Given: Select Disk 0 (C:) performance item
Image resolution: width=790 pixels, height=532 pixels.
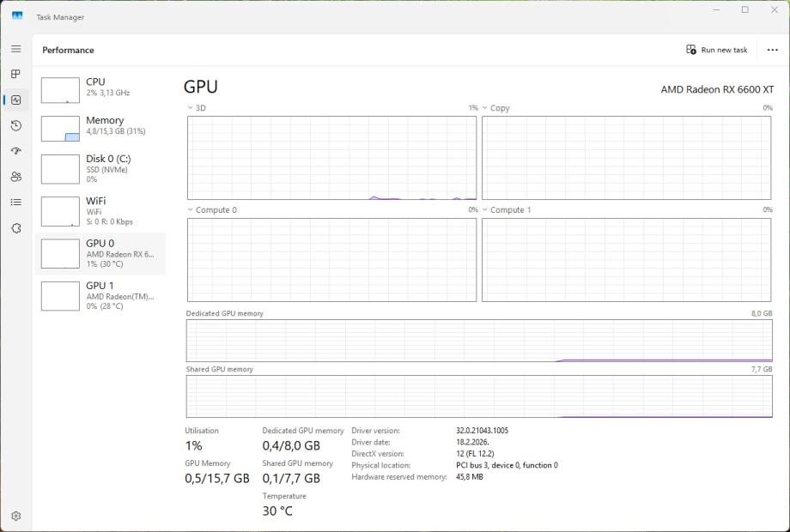Looking at the screenshot, I should pyautogui.click(x=101, y=168).
